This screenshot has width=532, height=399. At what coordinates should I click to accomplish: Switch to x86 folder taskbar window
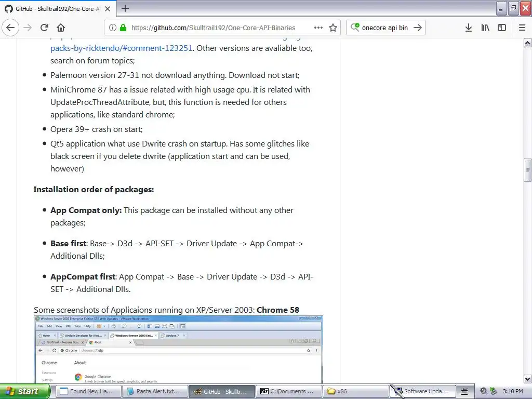(355, 391)
